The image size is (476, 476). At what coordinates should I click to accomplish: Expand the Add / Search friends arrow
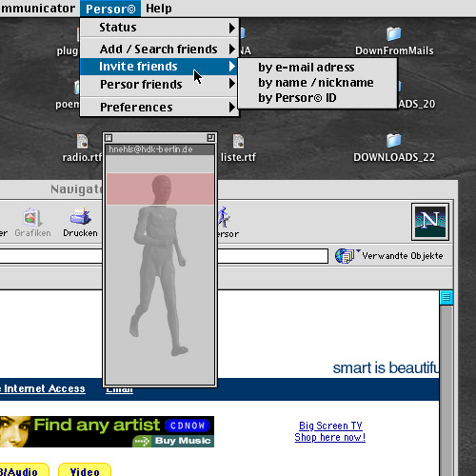[x=232, y=50]
